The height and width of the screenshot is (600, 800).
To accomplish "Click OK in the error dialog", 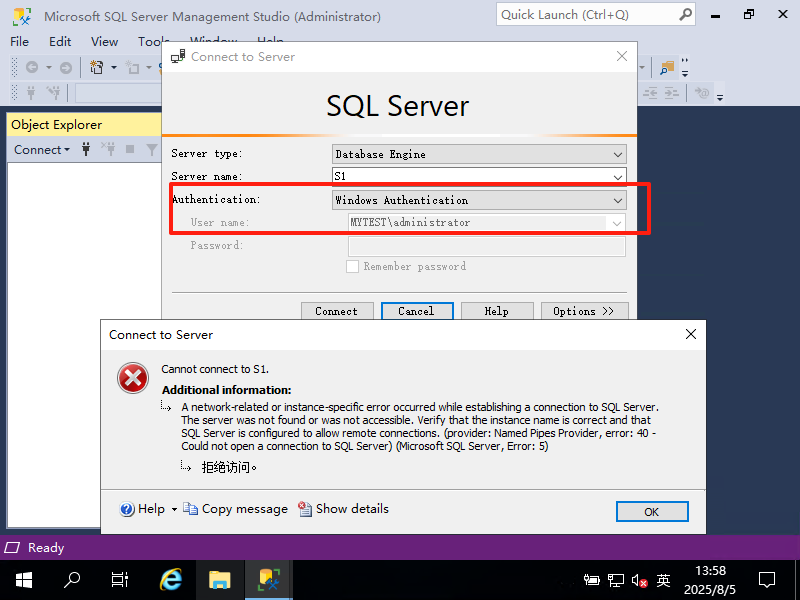I will (652, 512).
